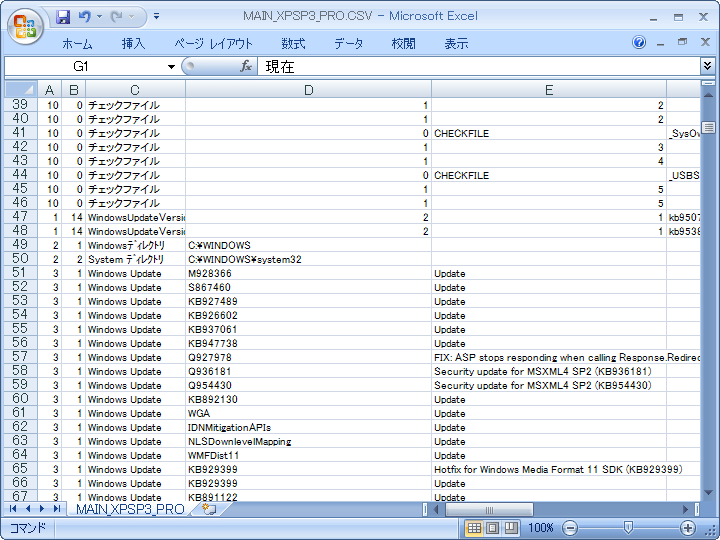The width and height of the screenshot is (720, 540).
Task: Zoom in with the plus button
Action: pos(687,528)
